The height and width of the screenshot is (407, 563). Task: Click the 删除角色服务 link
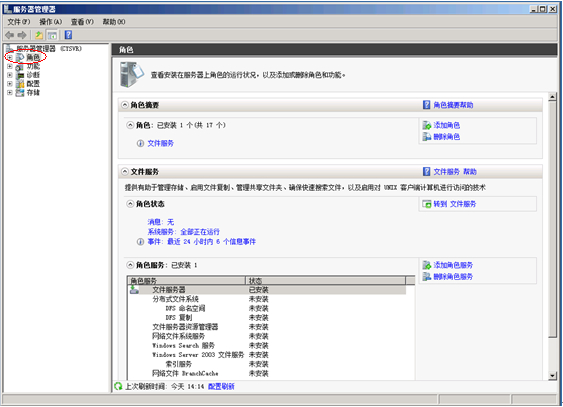click(x=453, y=277)
